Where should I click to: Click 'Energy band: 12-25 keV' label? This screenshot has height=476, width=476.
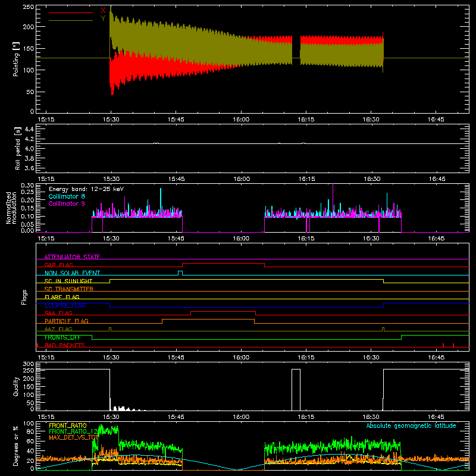[86, 189]
